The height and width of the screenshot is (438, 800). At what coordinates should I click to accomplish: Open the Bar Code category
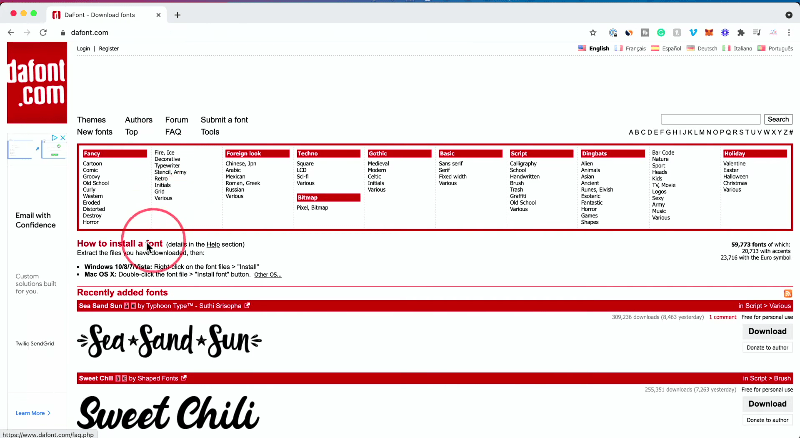coord(663,153)
